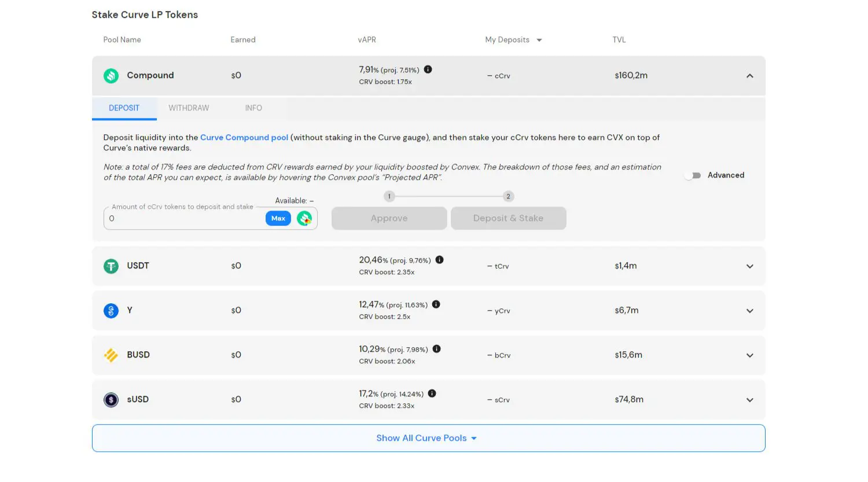The image size is (868, 482).
Task: Expand the Y pool row
Action: click(750, 311)
